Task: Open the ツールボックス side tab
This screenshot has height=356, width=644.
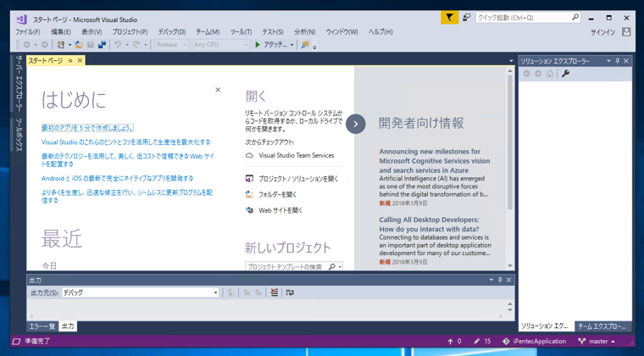Action: (19, 135)
